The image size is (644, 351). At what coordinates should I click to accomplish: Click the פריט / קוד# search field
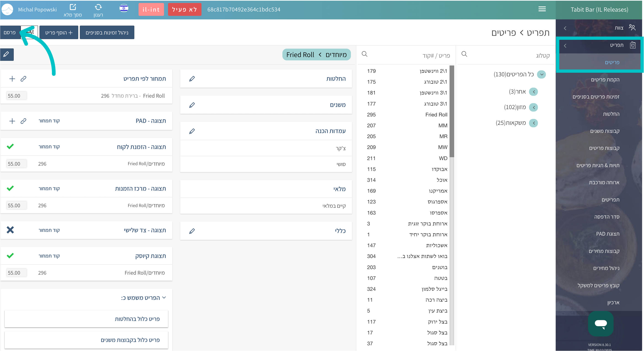click(x=406, y=56)
